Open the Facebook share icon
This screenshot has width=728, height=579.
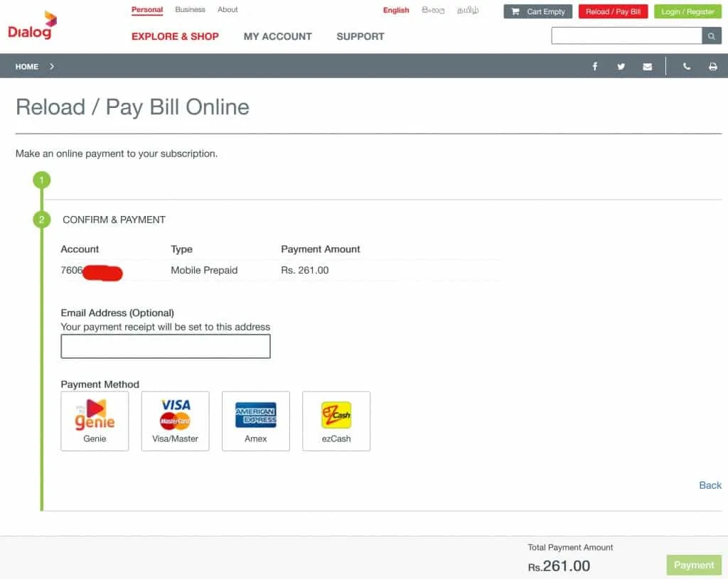click(x=595, y=67)
